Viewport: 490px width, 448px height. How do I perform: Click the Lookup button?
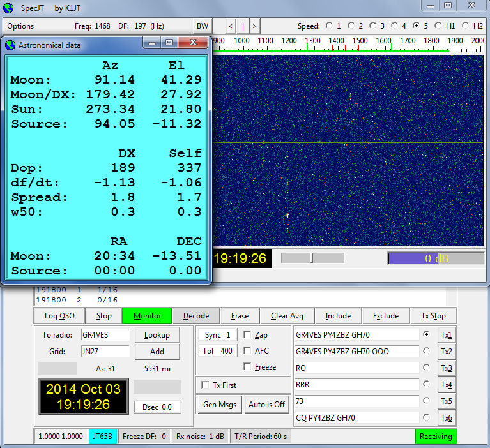157,335
